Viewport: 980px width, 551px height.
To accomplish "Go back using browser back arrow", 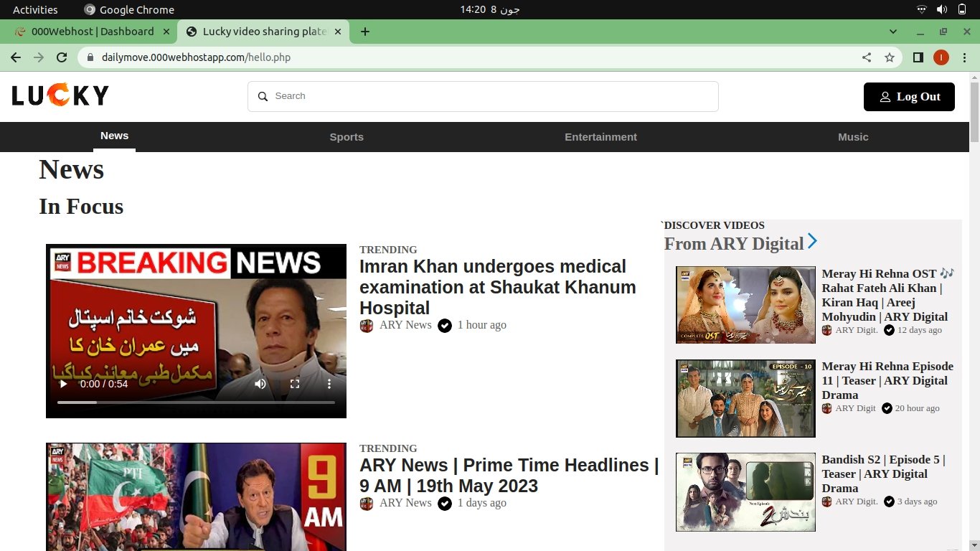I will 16,57.
